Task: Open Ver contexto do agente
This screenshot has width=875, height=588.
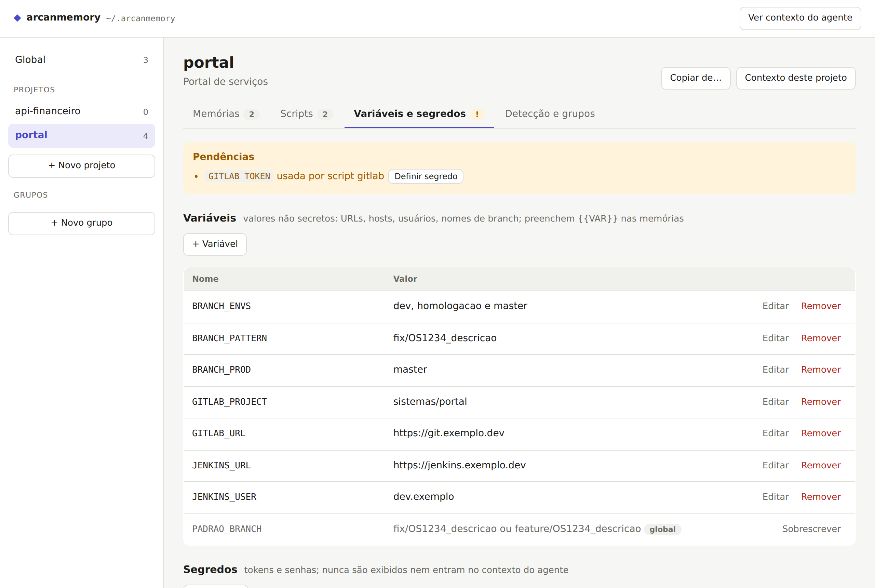Action: coord(800,18)
